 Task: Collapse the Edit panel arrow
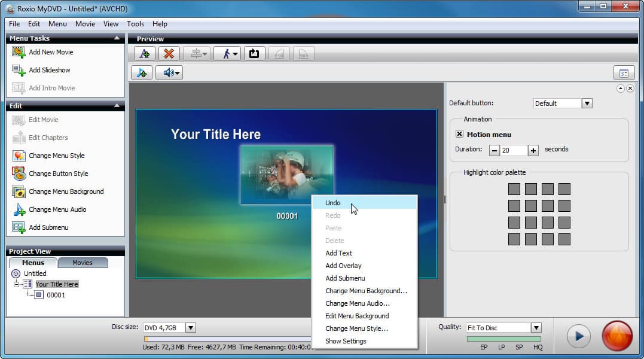click(117, 105)
